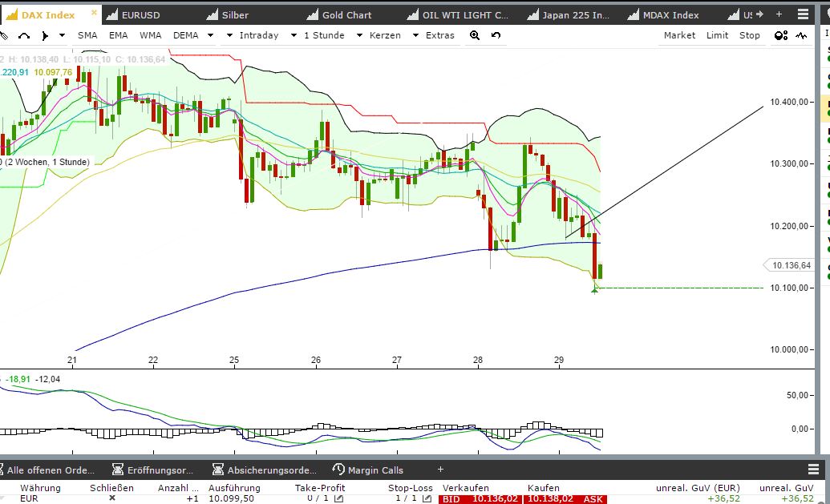Click the order bubbles icon next to Stop
This screenshot has height=504, width=830.
(x=779, y=35)
